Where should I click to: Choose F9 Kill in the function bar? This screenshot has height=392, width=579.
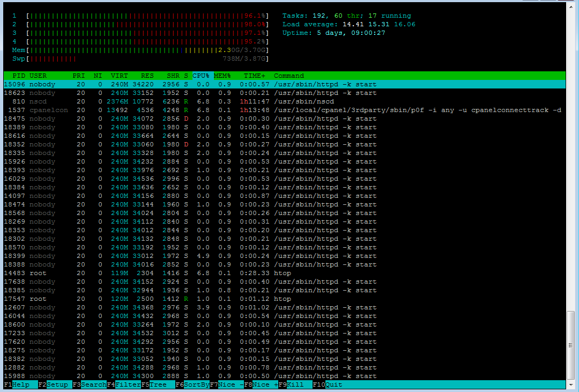click(295, 384)
